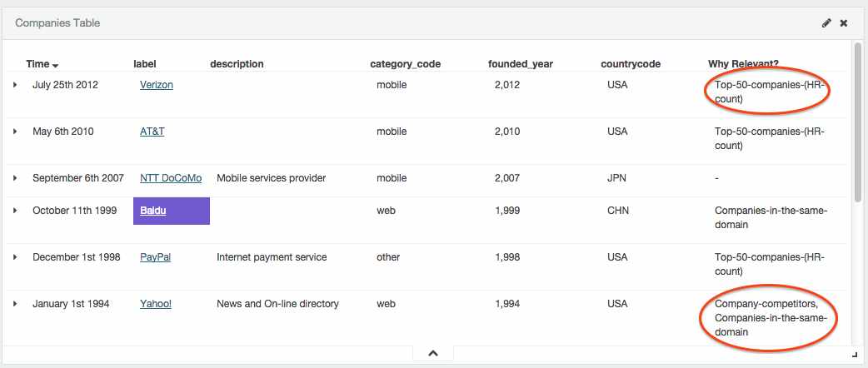
Task: Expand the PayPal row arrow
Action: [15, 256]
